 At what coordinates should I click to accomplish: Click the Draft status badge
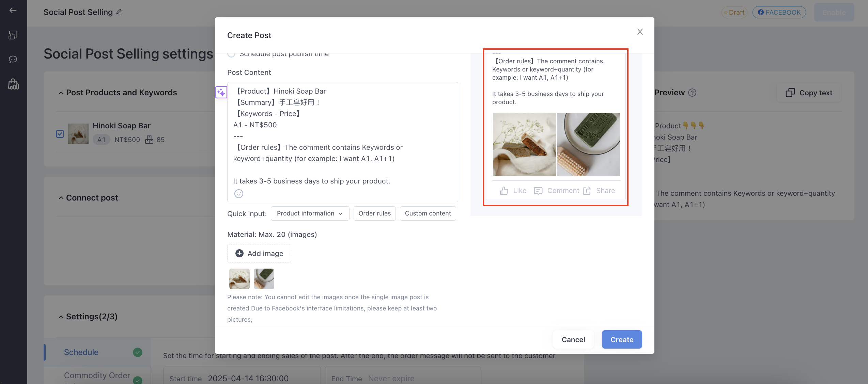tap(734, 12)
